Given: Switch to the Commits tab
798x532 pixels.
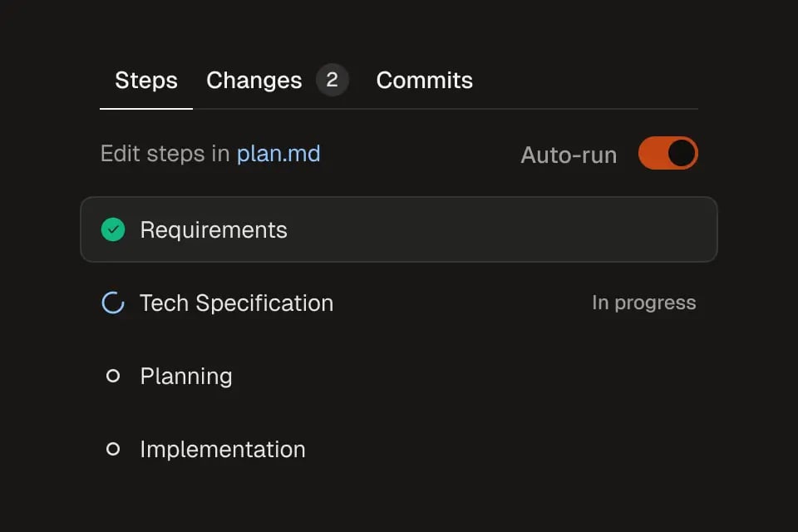Looking at the screenshot, I should coord(424,81).
